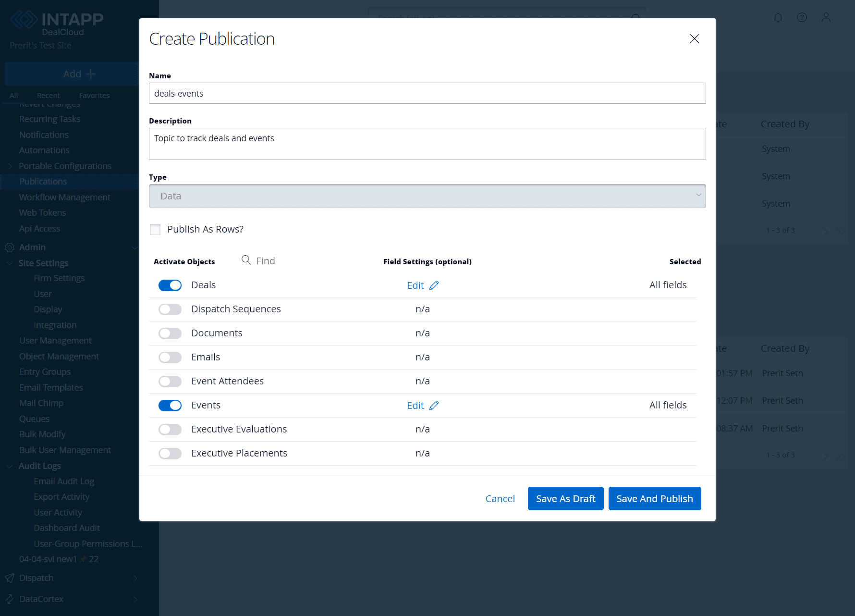The height and width of the screenshot is (616, 855).
Task: Open Web Tokens in sidebar
Action: click(x=43, y=213)
